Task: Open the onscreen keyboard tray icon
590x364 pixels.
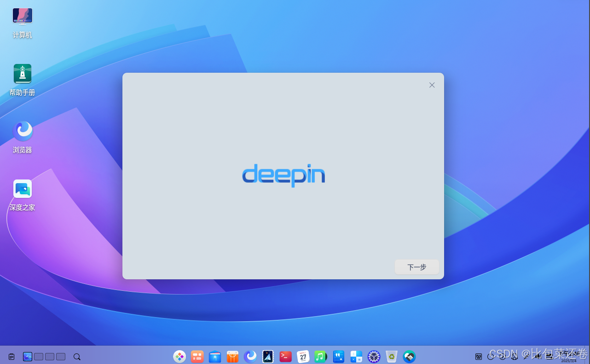Action: click(479, 357)
